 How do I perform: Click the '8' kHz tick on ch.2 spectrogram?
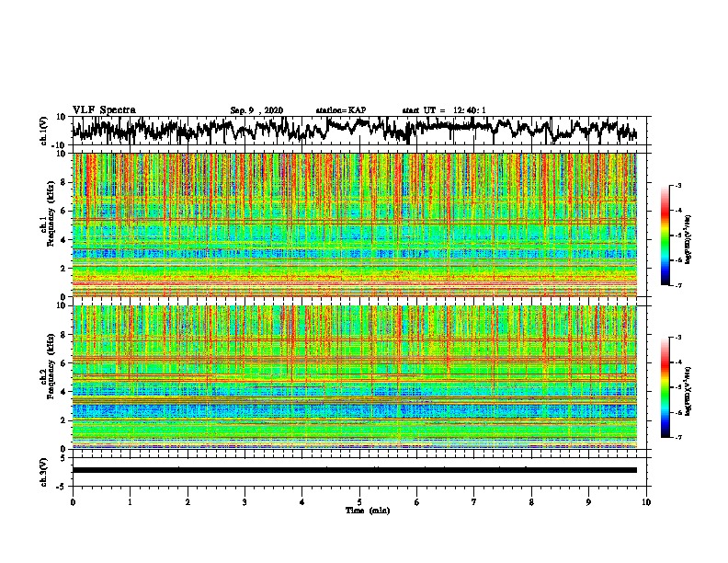pos(63,335)
